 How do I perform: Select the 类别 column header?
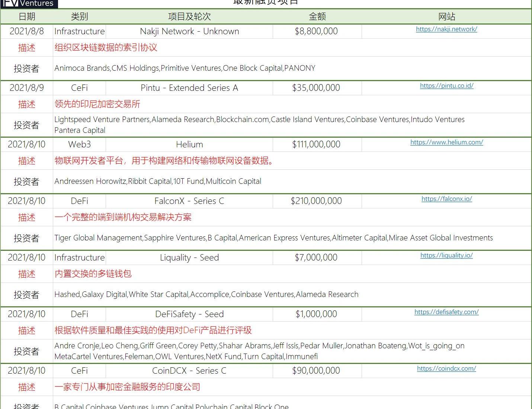79,16
